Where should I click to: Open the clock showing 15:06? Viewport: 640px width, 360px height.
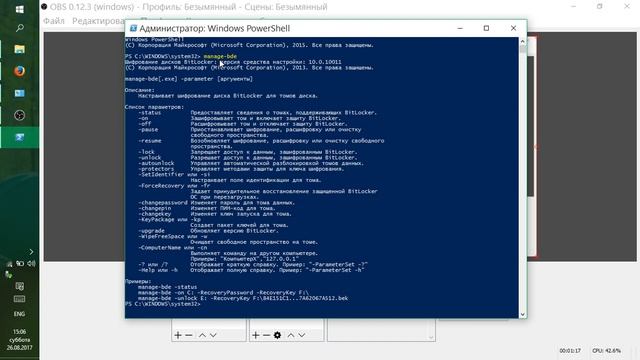[19, 340]
